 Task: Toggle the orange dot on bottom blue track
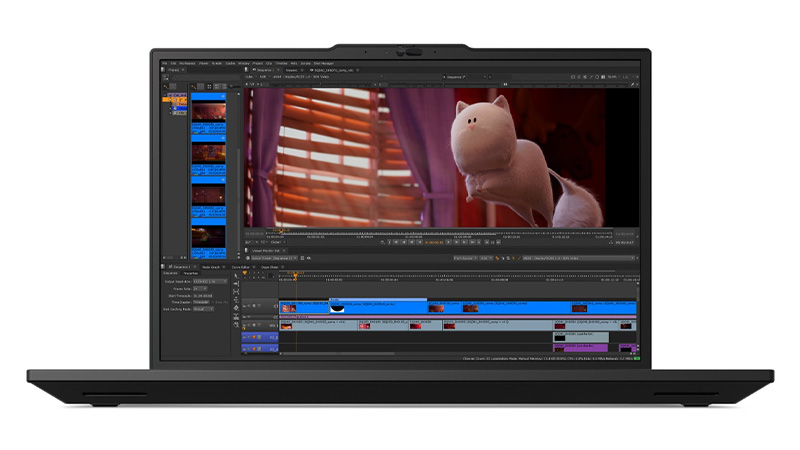254,349
